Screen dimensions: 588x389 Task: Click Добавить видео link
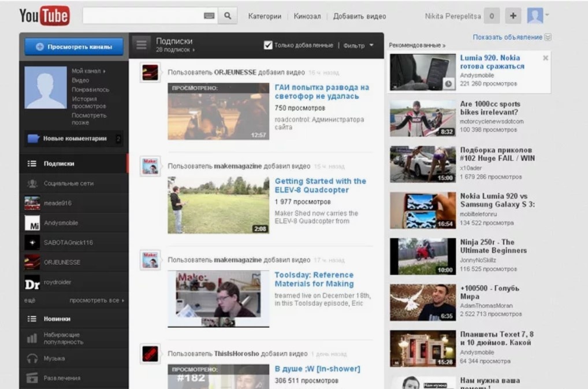359,16
